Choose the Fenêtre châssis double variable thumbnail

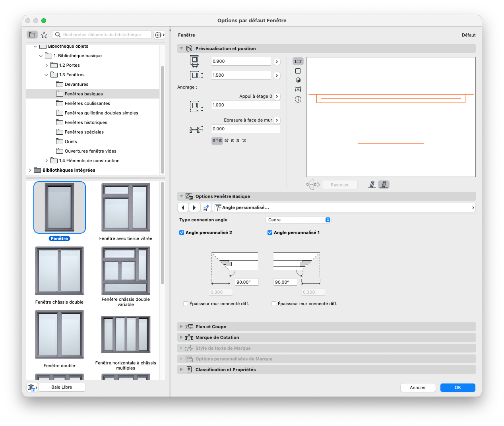[x=126, y=271]
